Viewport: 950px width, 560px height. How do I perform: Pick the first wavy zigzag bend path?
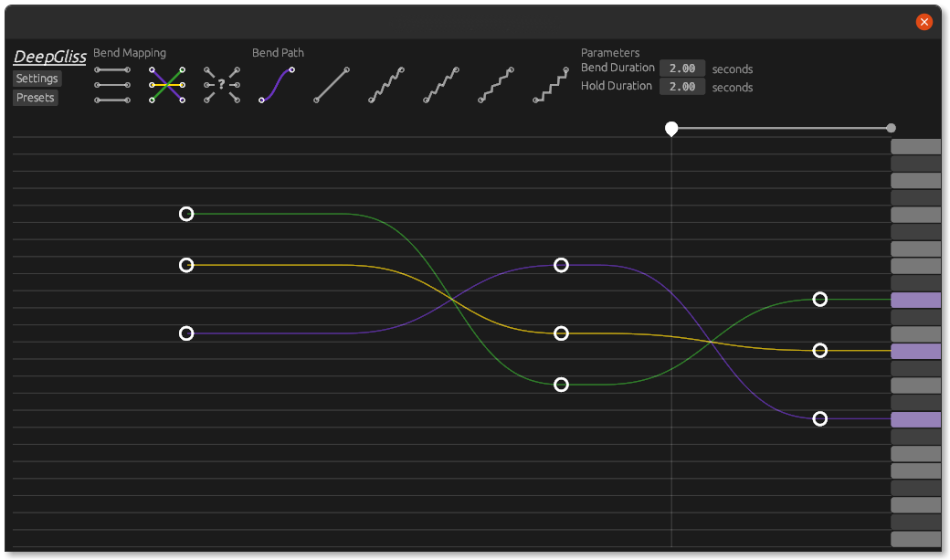pyautogui.click(x=386, y=85)
